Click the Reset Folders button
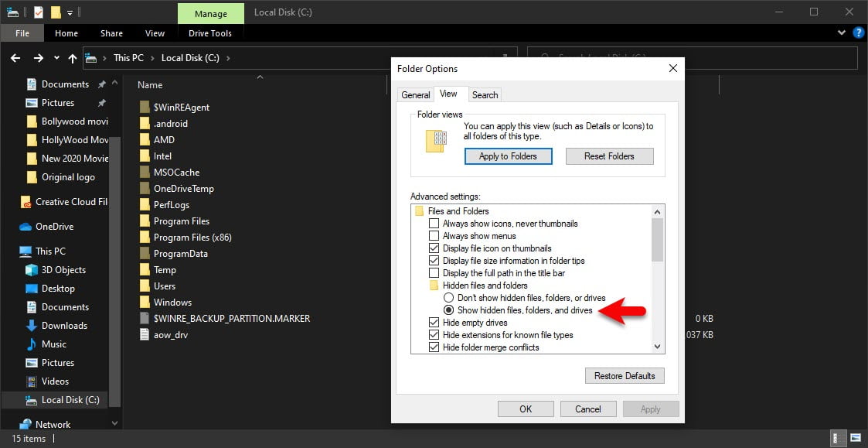 [x=610, y=156]
